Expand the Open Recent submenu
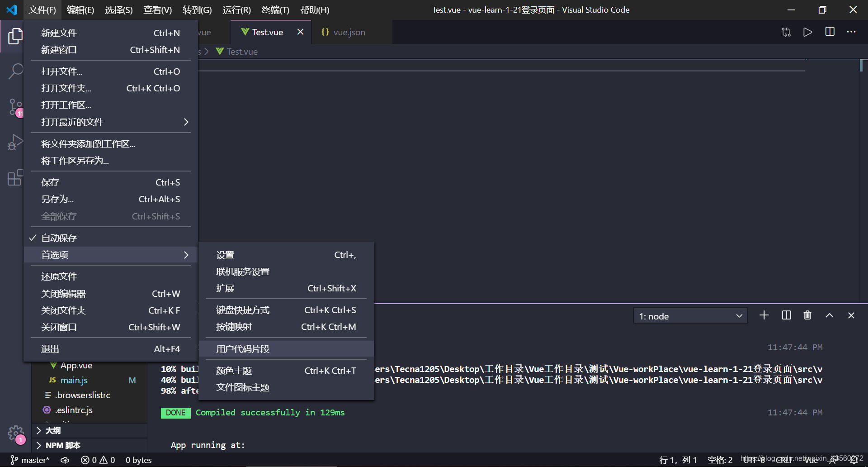The height and width of the screenshot is (467, 868). [x=111, y=122]
